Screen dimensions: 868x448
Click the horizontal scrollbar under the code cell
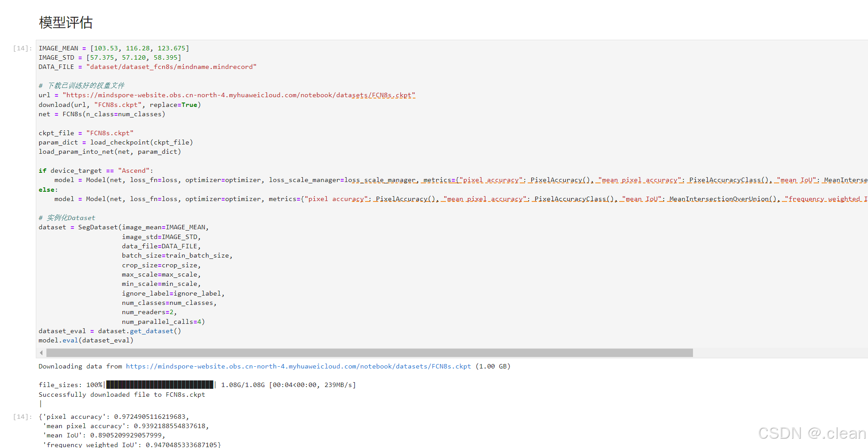click(369, 353)
